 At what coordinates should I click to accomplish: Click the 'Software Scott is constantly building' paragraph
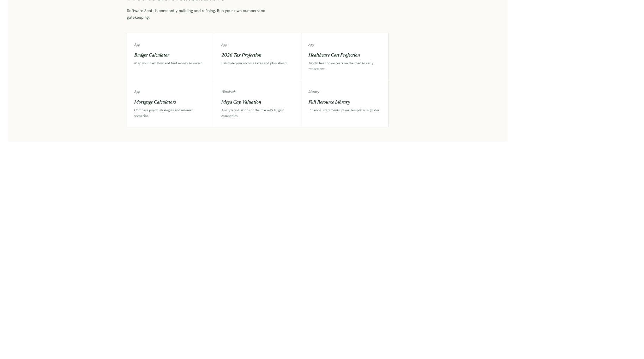pyautogui.click(x=196, y=14)
